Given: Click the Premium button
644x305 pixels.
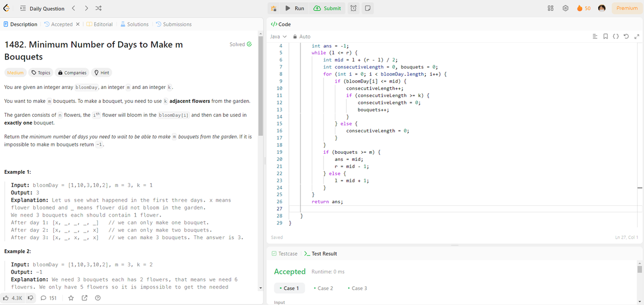Looking at the screenshot, I should [x=627, y=9].
